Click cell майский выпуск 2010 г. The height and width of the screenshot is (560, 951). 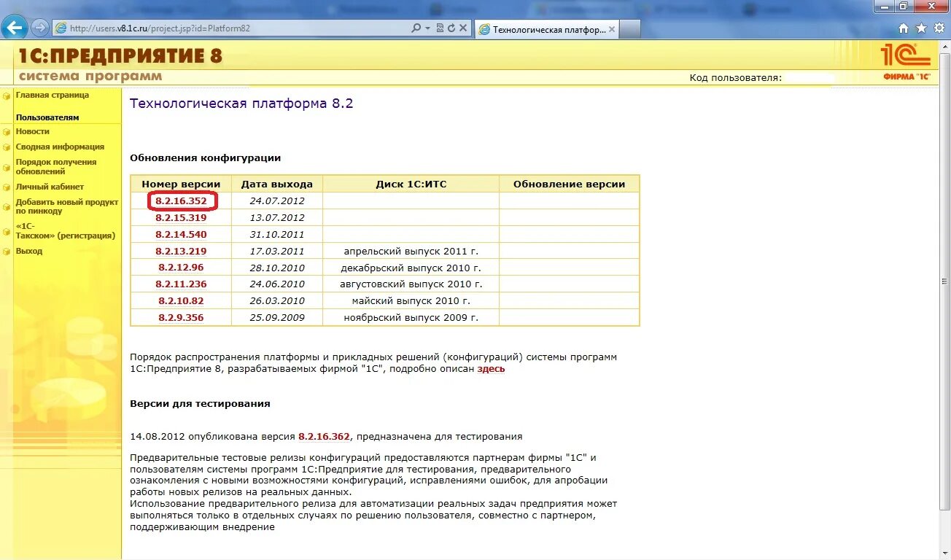click(411, 300)
